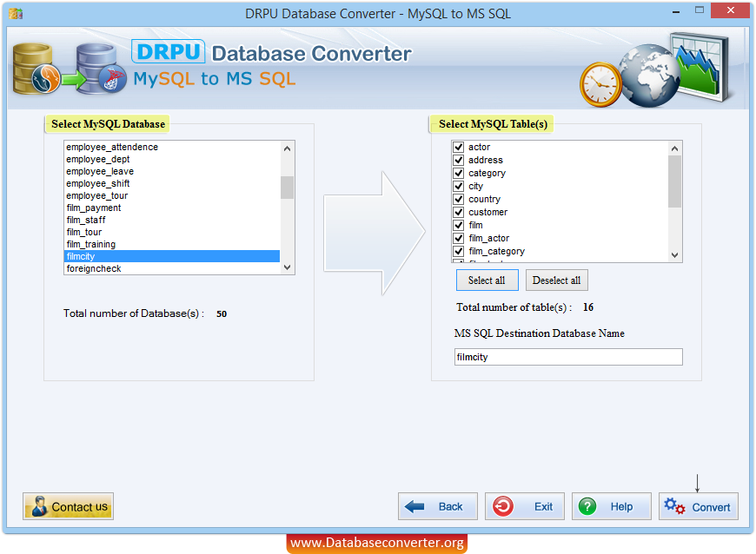Close the Database Converter window
Image resolution: width=756 pixels, height=554 pixels.
point(731,10)
